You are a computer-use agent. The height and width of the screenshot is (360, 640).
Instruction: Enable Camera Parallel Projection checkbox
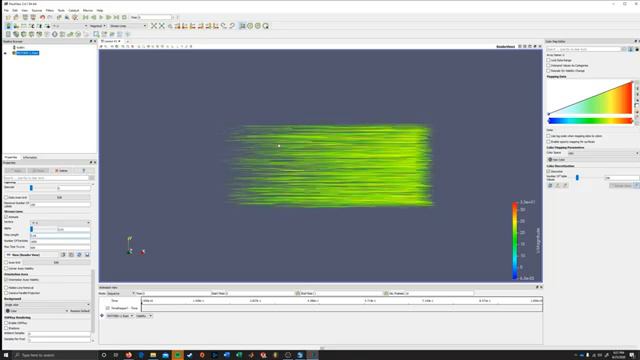tap(6, 293)
